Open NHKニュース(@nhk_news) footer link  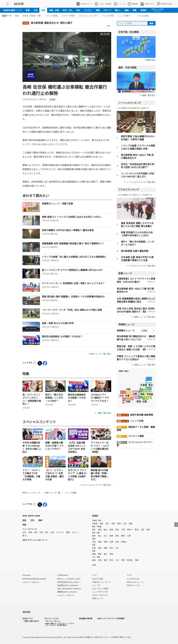69,579
